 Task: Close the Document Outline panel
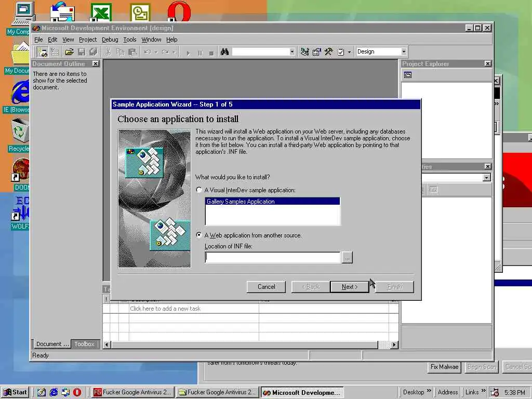pyautogui.click(x=96, y=63)
